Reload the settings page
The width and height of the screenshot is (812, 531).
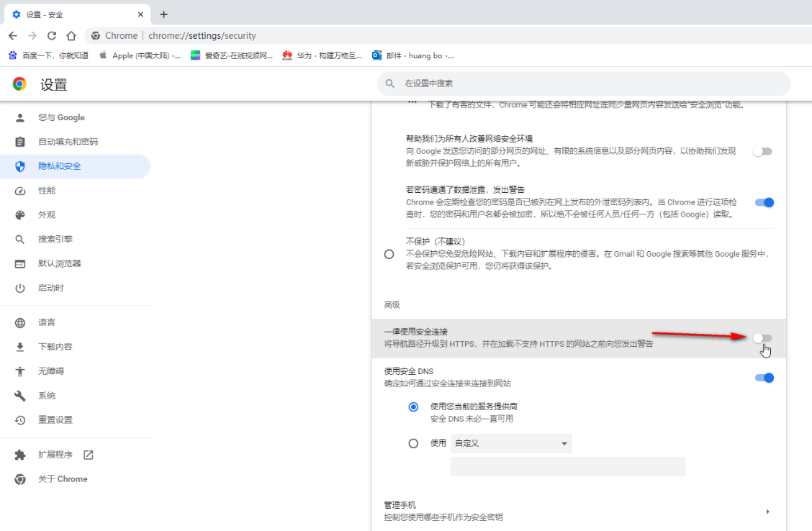tap(52, 36)
